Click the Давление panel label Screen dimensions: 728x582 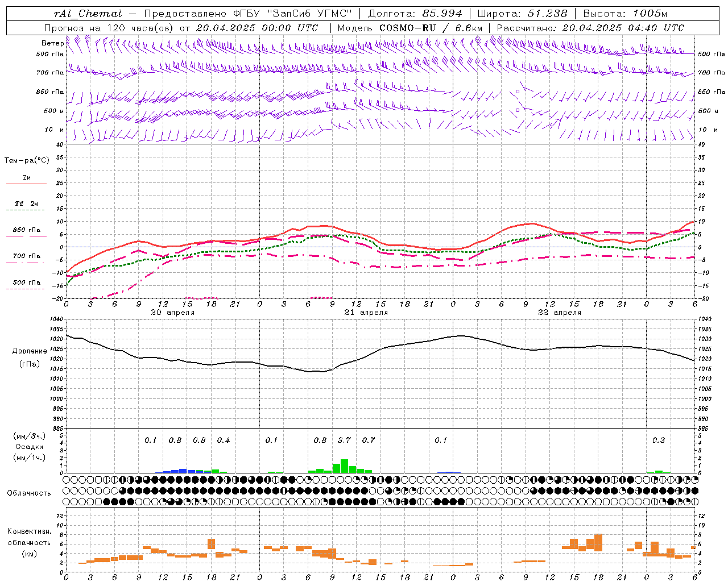click(x=30, y=351)
